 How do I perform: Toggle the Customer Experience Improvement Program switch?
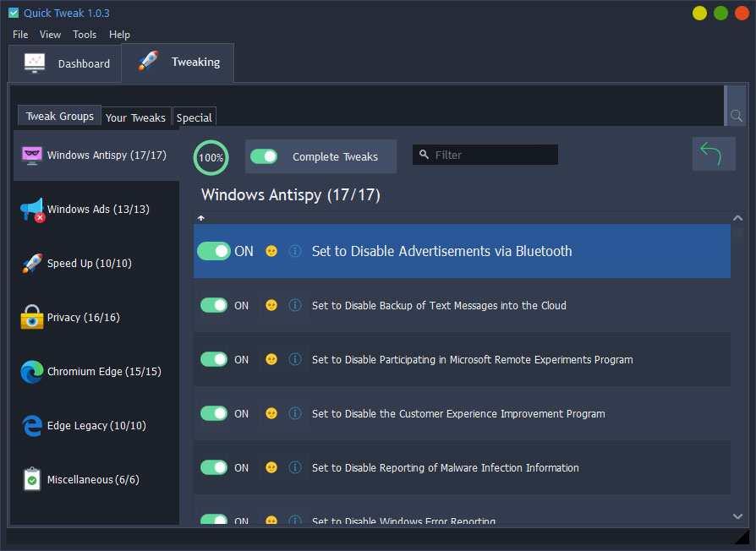pyautogui.click(x=214, y=413)
